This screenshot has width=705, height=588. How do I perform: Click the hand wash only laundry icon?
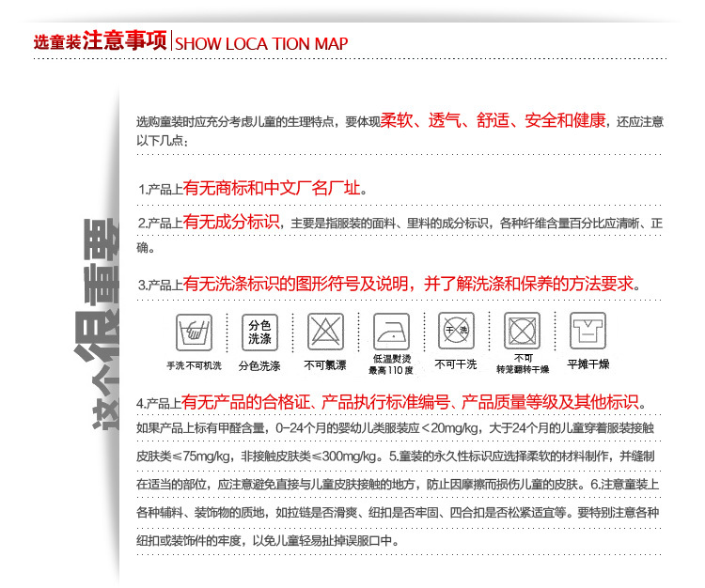tap(194, 332)
